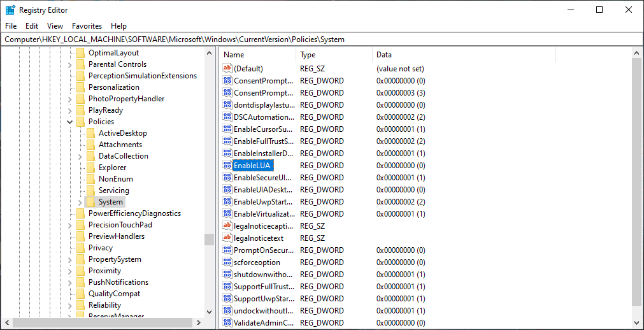Click the DWORD icon of EnableSecureUI...
Screen dimensions: 644x330
(x=227, y=177)
